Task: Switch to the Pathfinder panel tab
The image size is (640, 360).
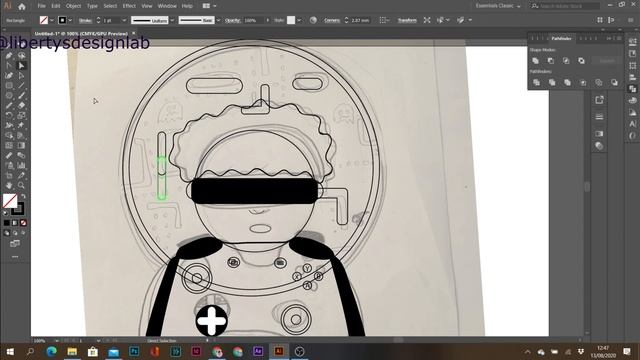Action: 561,38
